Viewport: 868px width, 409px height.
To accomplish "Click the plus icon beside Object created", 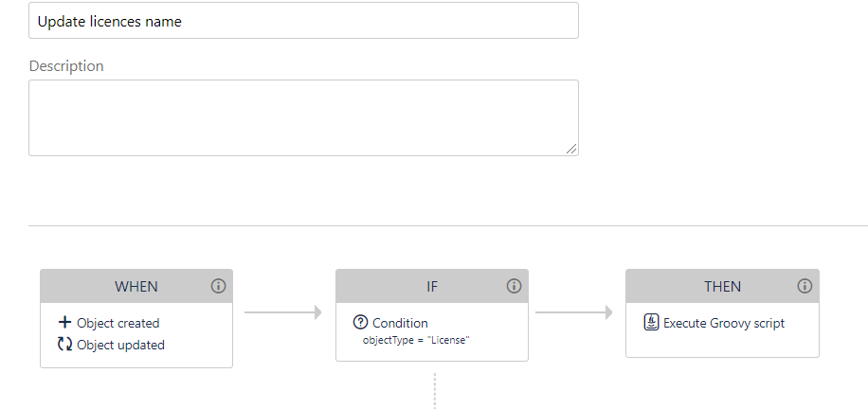I will 65,323.
